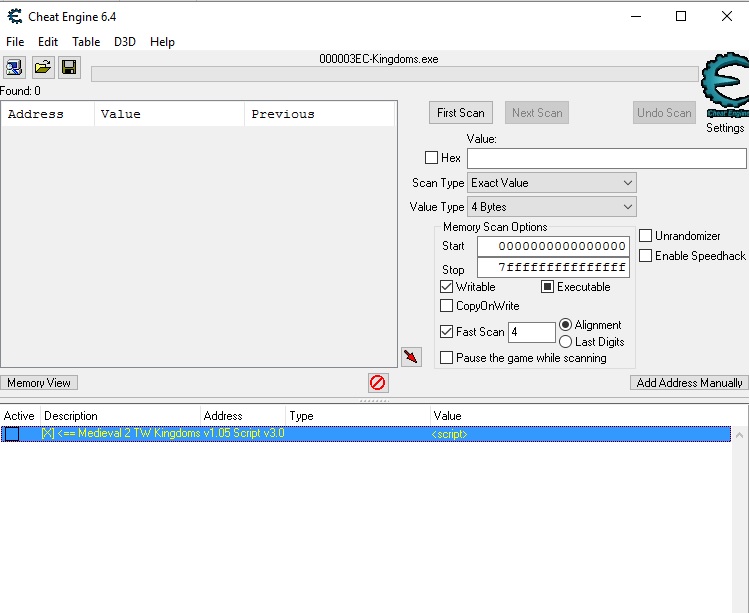750x613 pixels.
Task: Click the Cheat Engine logo Settings icon
Action: point(725,85)
